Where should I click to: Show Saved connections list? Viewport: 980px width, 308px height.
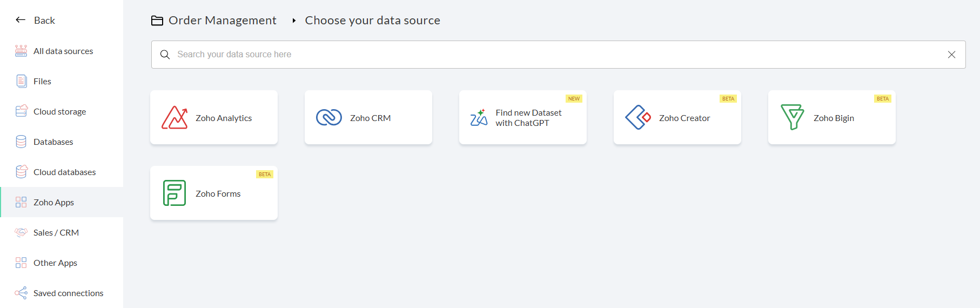tap(68, 293)
